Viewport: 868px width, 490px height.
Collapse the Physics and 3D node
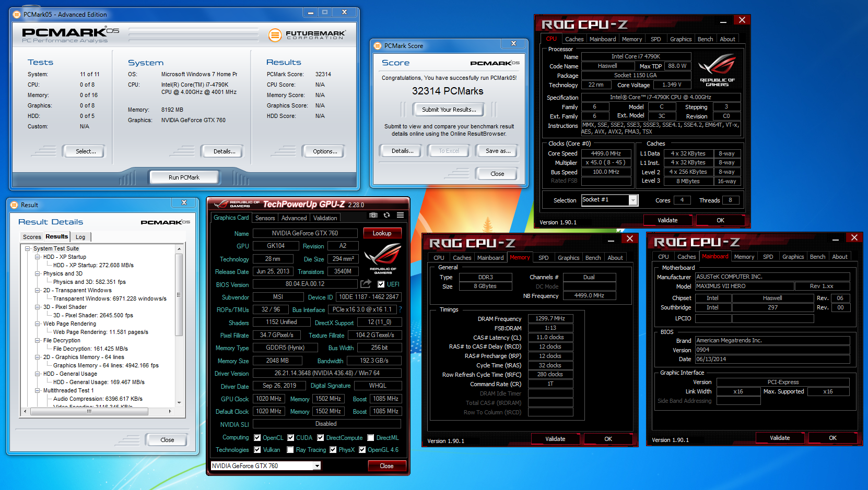pyautogui.click(x=38, y=273)
